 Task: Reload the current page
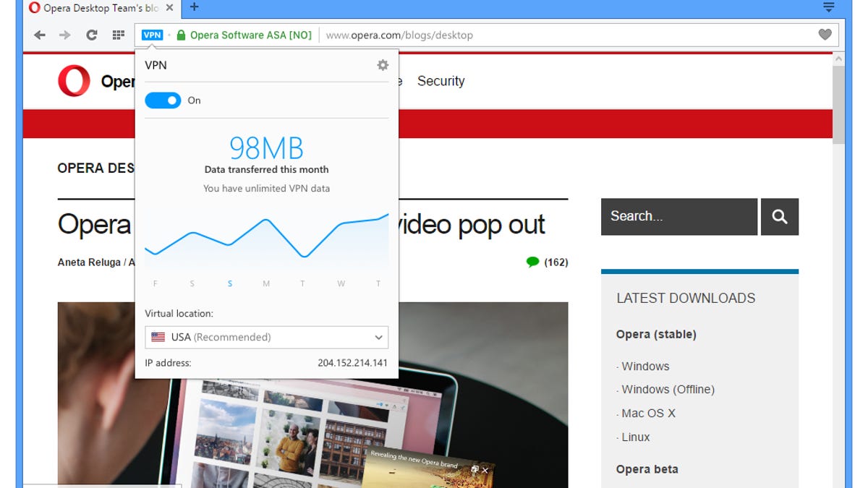(x=91, y=34)
